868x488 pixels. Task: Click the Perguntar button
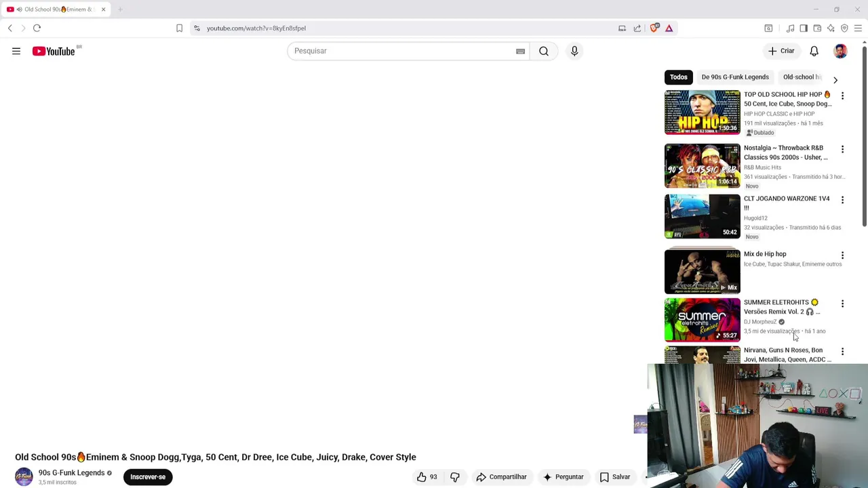pos(563,477)
